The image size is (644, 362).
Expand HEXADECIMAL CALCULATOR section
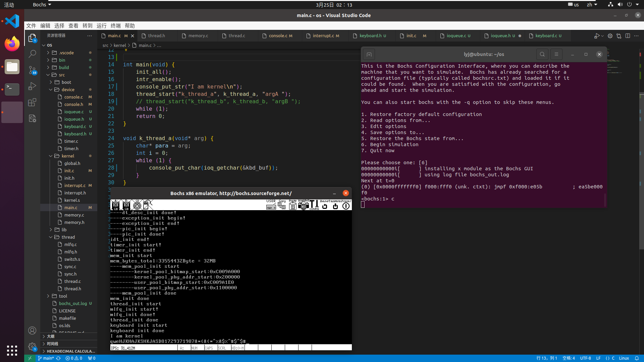click(x=69, y=351)
